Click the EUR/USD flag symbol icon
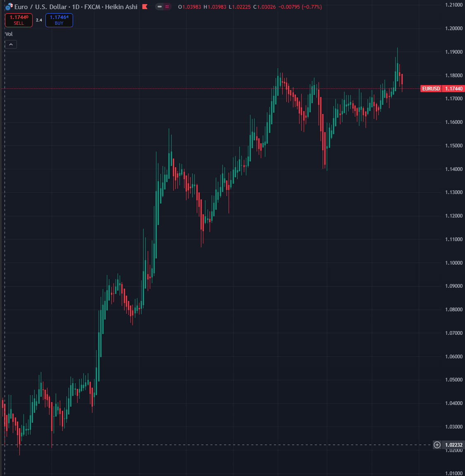Screen dimensions: 465x476 tap(9, 7)
